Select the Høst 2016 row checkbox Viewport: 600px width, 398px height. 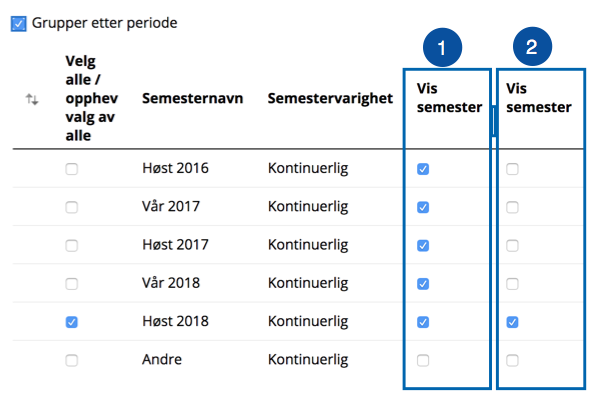pos(72,169)
